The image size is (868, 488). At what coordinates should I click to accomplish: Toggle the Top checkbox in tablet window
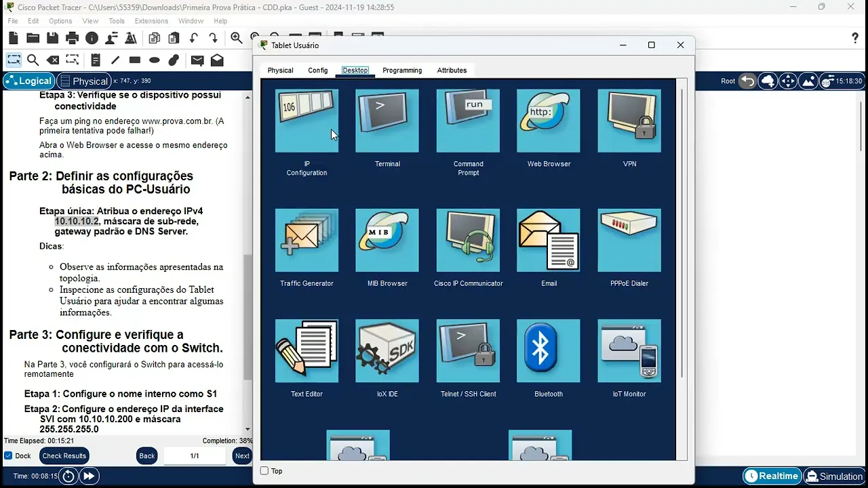click(x=264, y=471)
